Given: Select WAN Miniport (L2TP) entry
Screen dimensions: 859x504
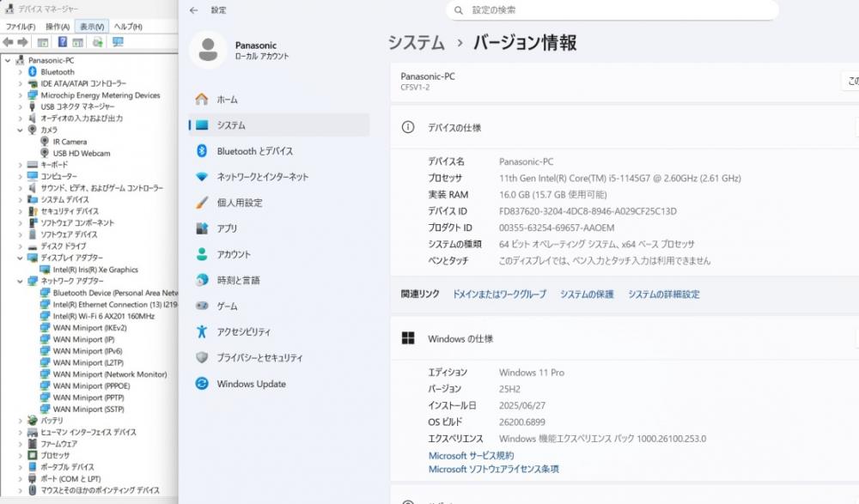Looking at the screenshot, I should [88, 362].
